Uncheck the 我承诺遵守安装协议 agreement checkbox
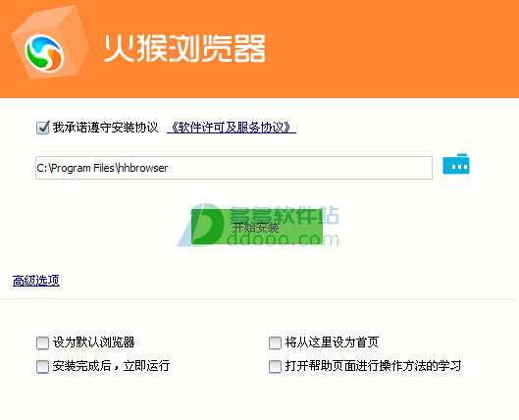519x420 pixels. [x=43, y=128]
